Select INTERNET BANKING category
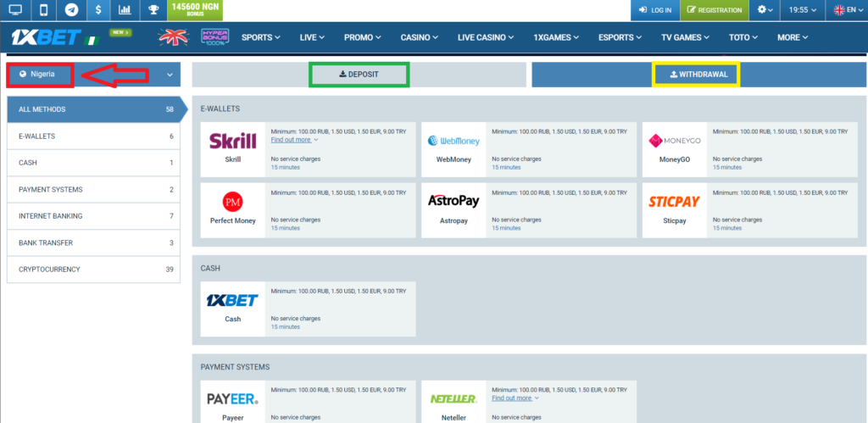 pos(93,216)
